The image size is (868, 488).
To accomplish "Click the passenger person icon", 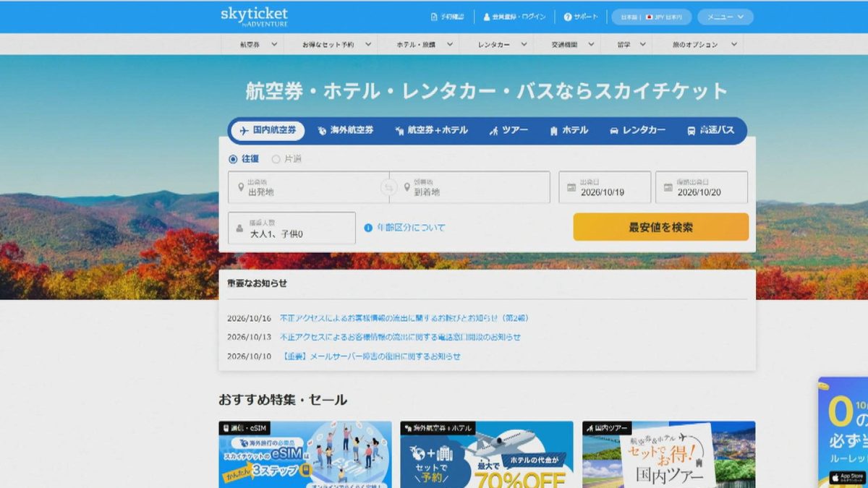I will (x=239, y=228).
